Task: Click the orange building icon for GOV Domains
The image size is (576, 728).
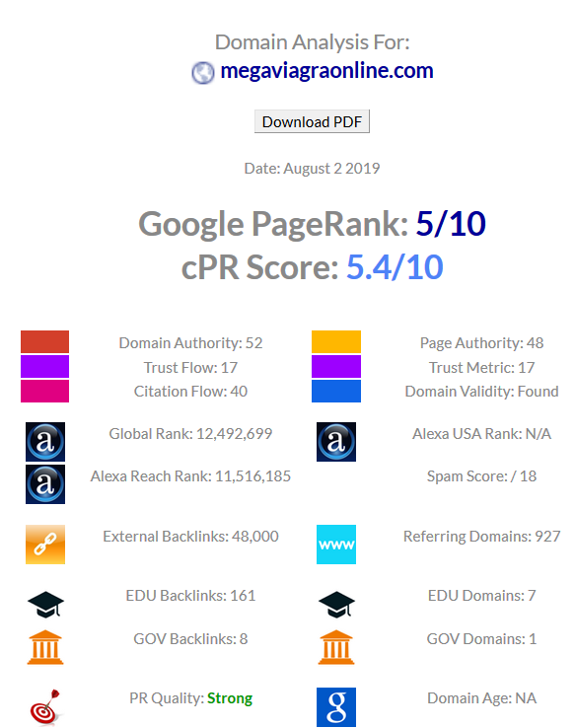Action: 336,647
